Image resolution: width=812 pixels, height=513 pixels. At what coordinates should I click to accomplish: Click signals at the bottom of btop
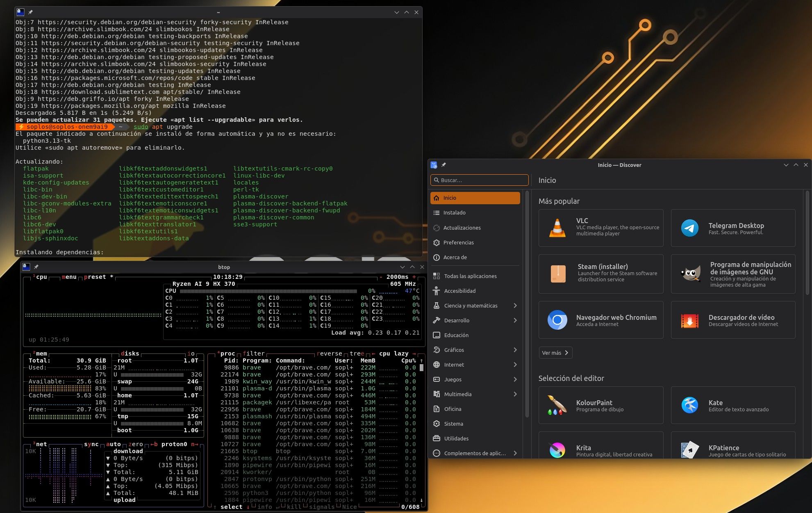(x=322, y=507)
